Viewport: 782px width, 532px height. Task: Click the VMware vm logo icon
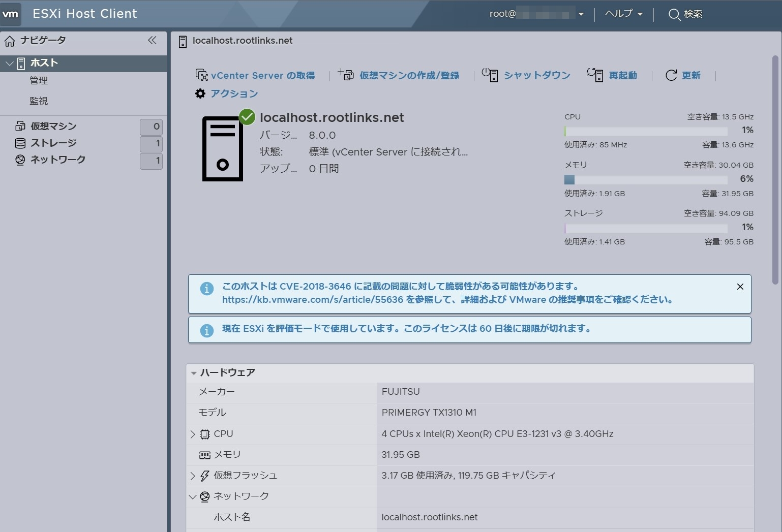click(10, 14)
